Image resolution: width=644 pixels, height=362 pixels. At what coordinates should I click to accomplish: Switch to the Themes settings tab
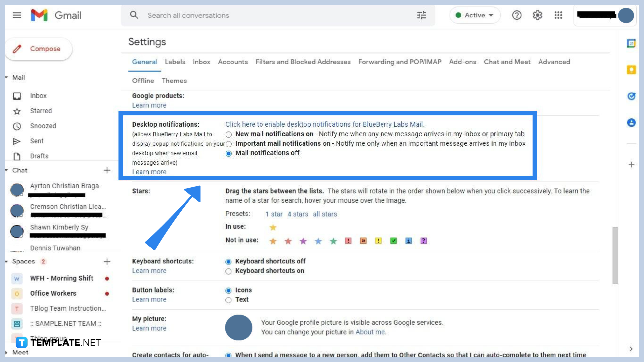[x=174, y=81]
